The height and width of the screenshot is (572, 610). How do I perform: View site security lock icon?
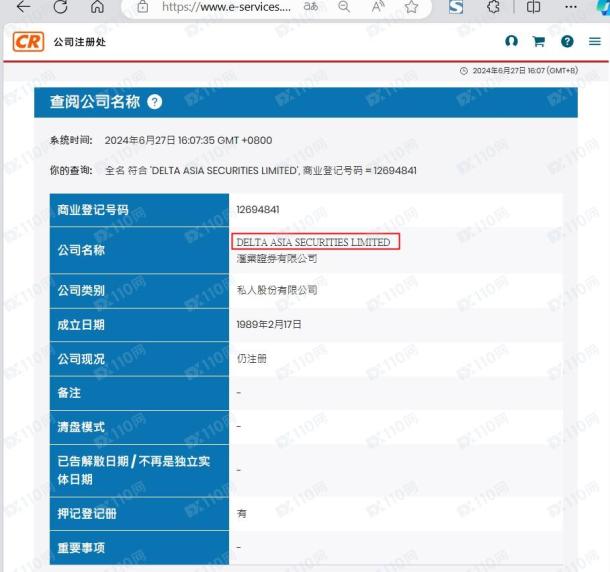click(x=143, y=6)
